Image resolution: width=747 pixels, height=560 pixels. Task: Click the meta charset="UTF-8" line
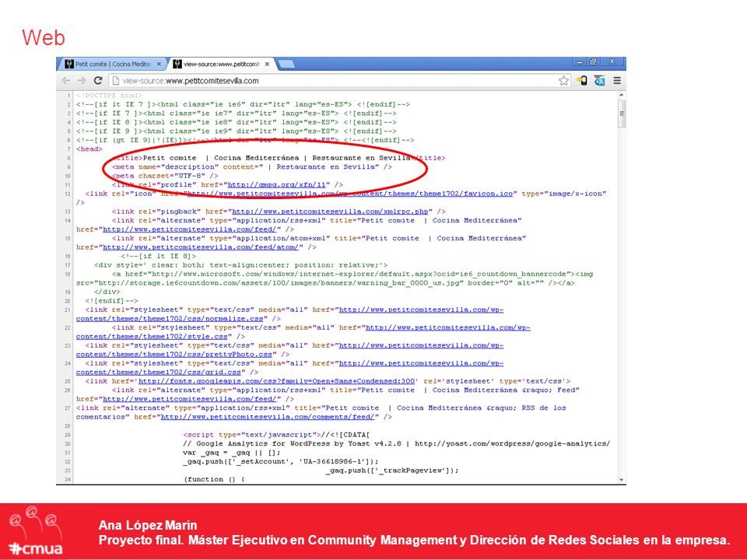pyautogui.click(x=165, y=176)
